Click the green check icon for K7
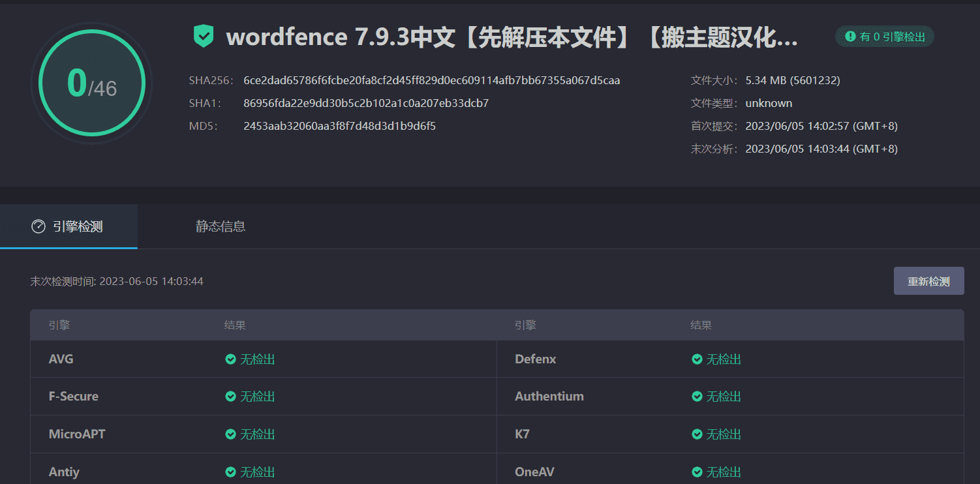Viewport: 980px width, 484px height. pyautogui.click(x=697, y=434)
